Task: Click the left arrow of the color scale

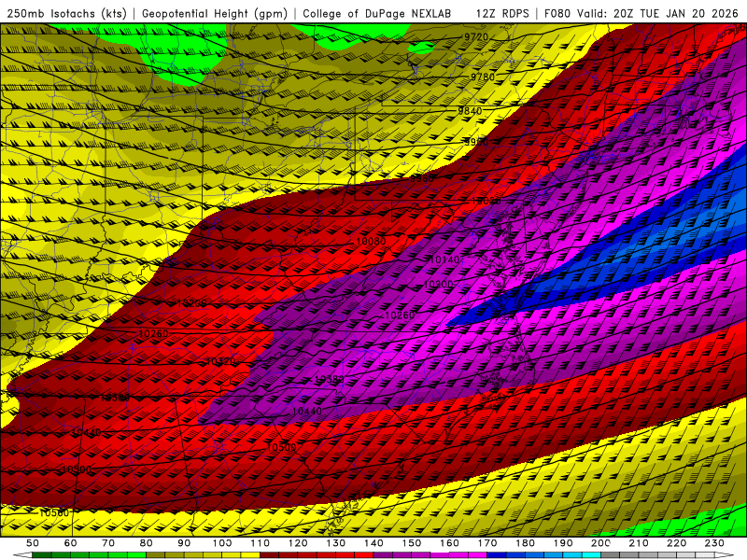Action: pos(24,555)
